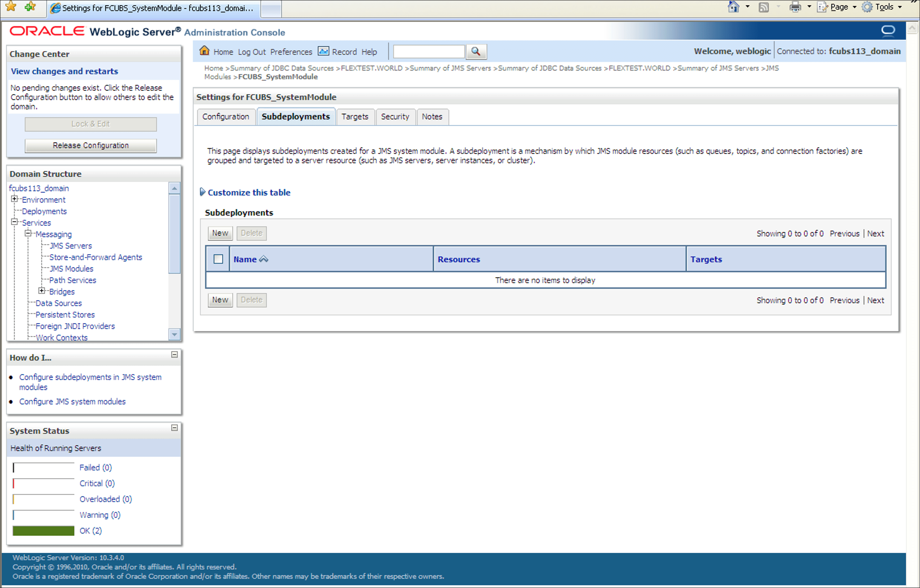
Task: Collapse the System Status panel
Action: (174, 428)
